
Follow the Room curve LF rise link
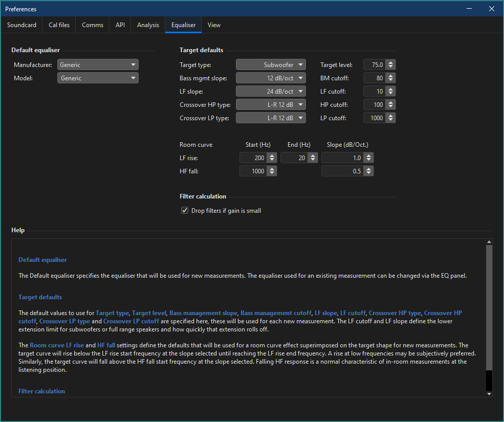tap(56, 345)
